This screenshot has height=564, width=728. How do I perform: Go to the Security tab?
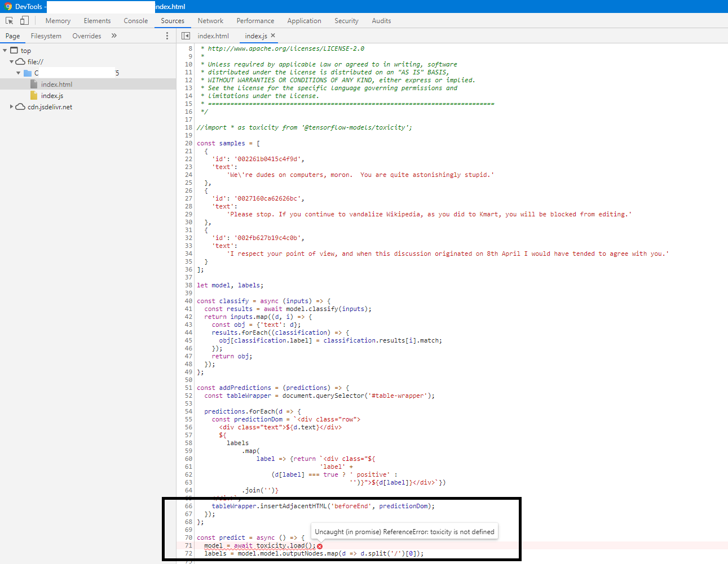tap(346, 21)
